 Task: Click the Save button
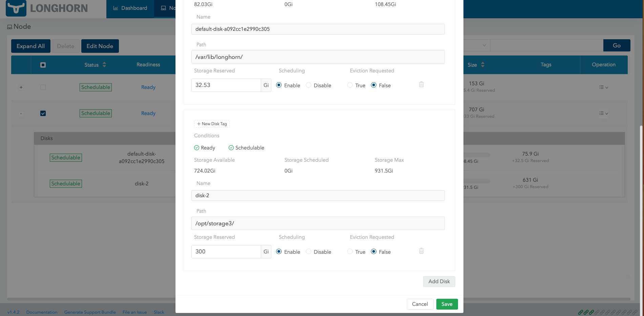447,304
